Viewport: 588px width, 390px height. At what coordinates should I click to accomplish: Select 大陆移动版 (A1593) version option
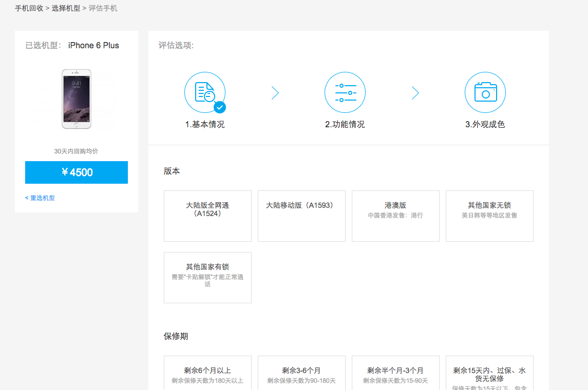point(301,216)
